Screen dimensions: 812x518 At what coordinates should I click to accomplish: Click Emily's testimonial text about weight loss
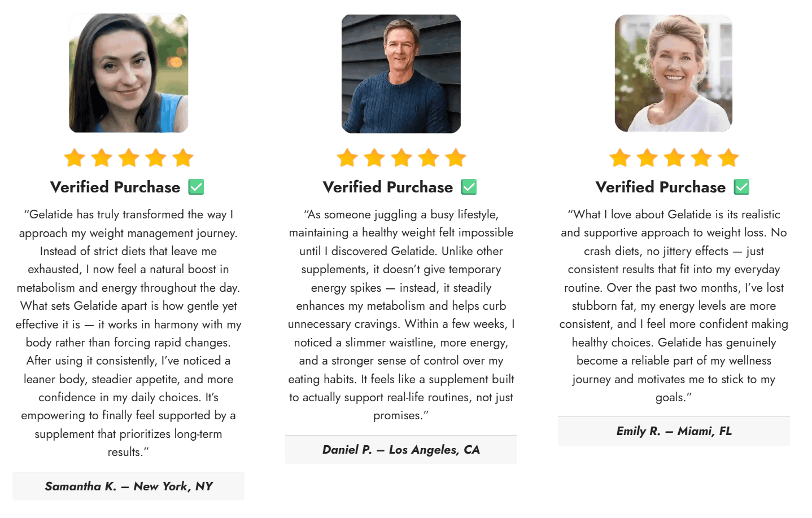(674, 306)
